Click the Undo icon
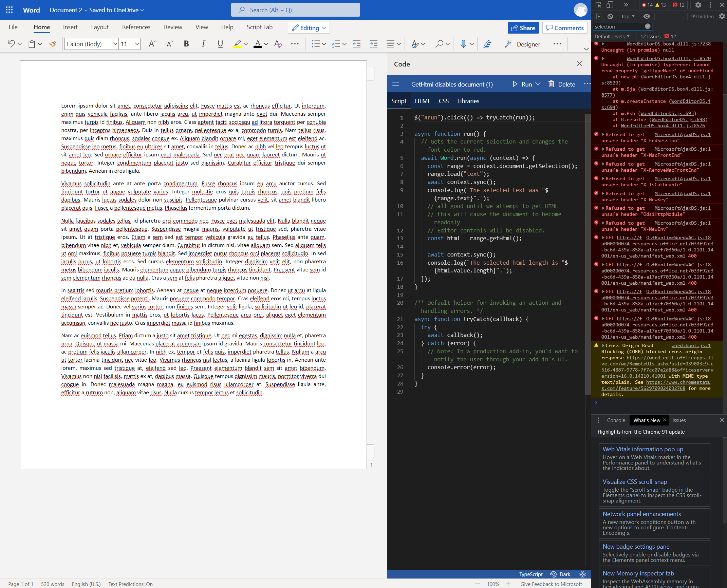 pyautogui.click(x=11, y=44)
